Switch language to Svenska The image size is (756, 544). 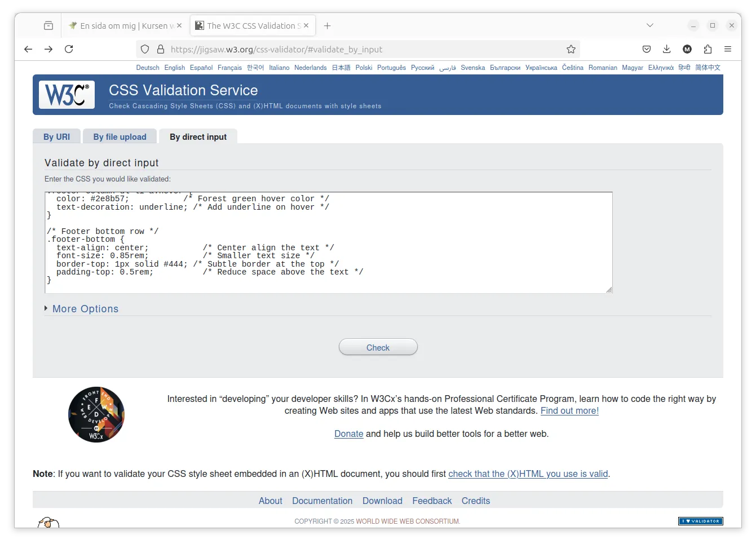point(473,68)
